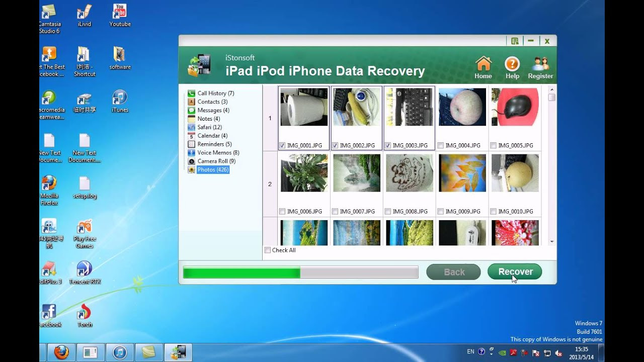
Task: Open the green menu icon beside minimize
Action: pyautogui.click(x=515, y=41)
